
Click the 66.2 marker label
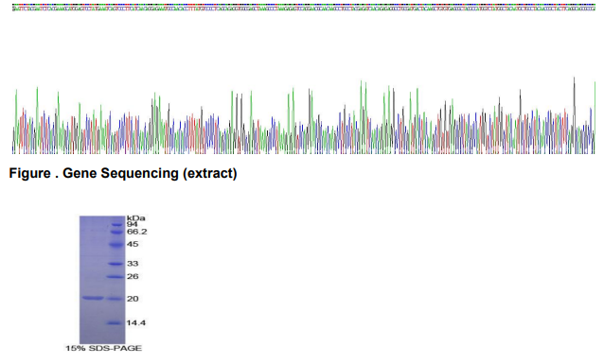136,232
